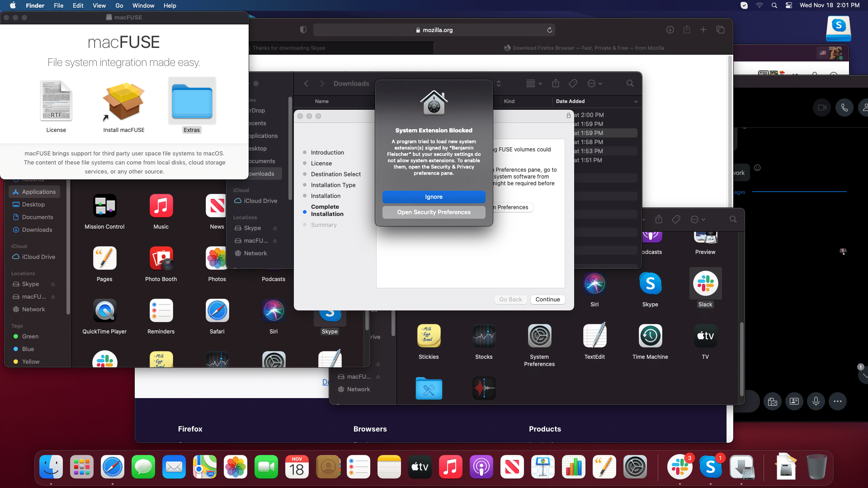This screenshot has width=868, height=488.
Task: Open the Downloads view grouping dropdown
Action: point(534,84)
